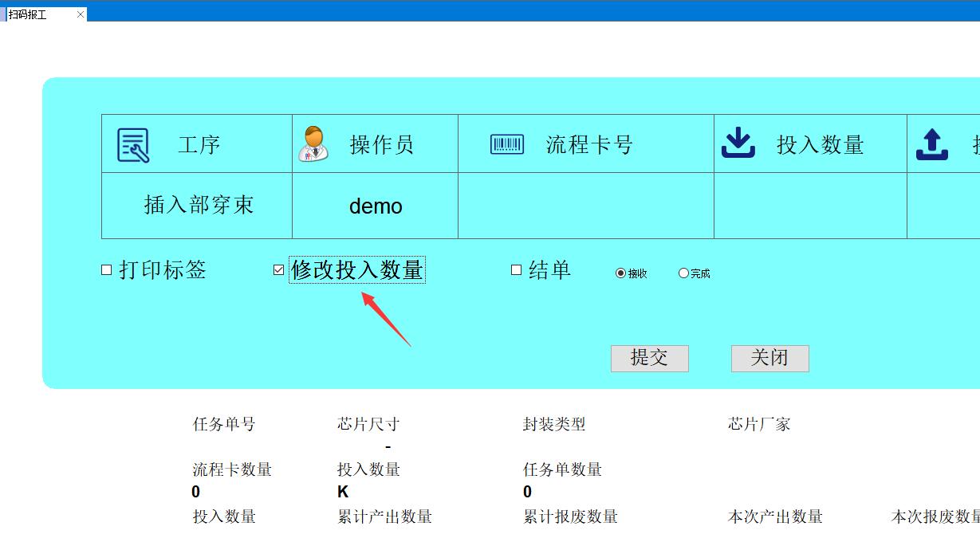Image resolution: width=980 pixels, height=546 pixels.
Task: Select the demo operator cell
Action: point(375,206)
